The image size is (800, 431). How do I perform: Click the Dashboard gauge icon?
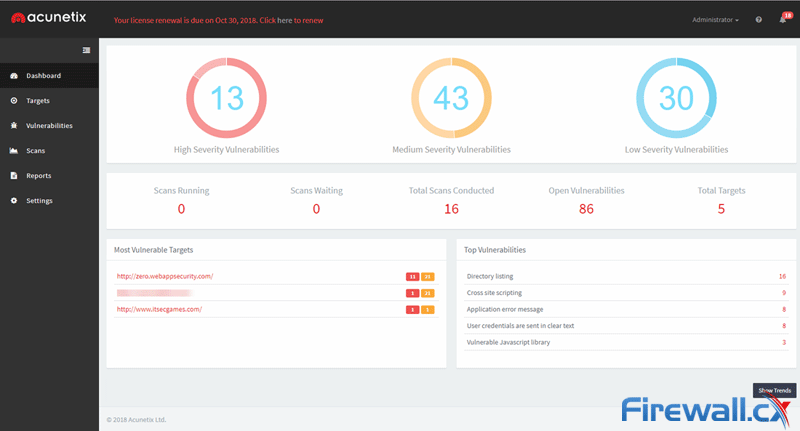14,75
